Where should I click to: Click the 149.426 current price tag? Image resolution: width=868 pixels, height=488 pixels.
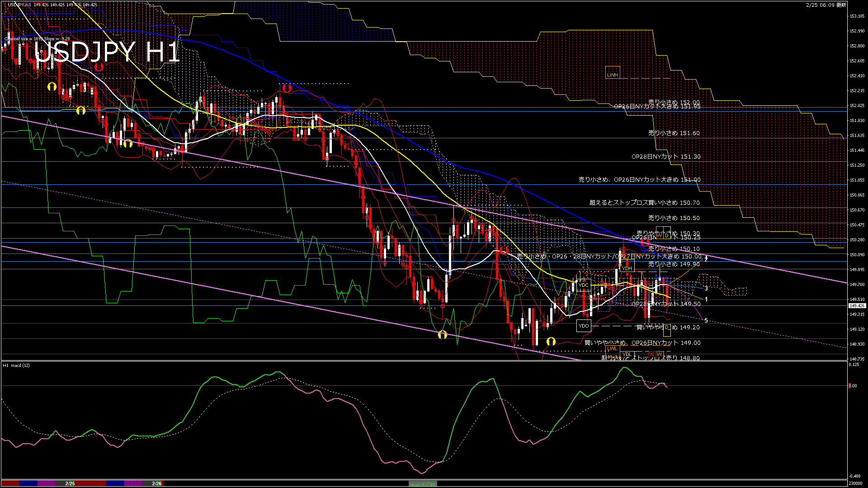(857, 306)
